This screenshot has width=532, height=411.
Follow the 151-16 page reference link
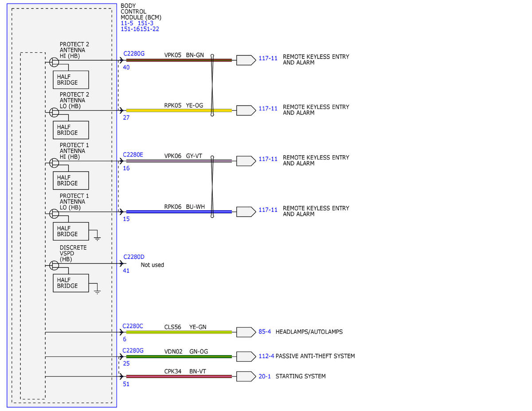click(130, 29)
